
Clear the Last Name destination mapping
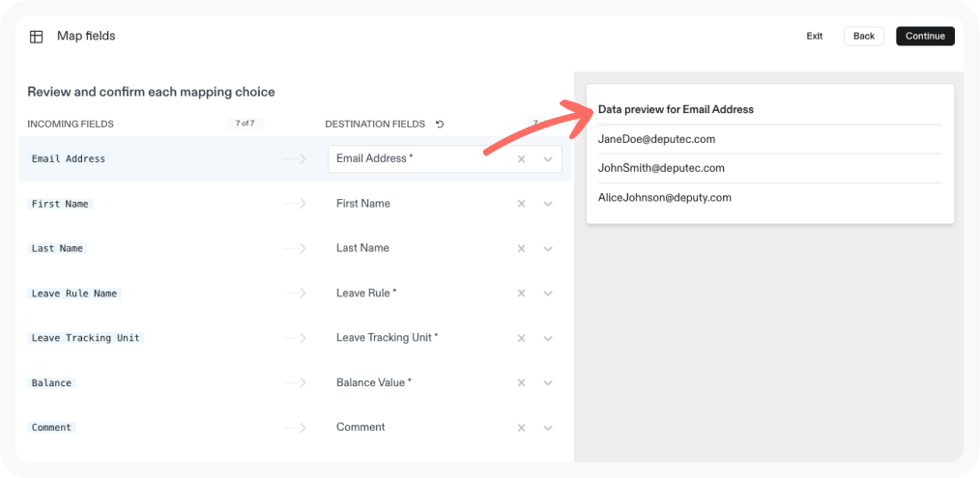[521, 249]
